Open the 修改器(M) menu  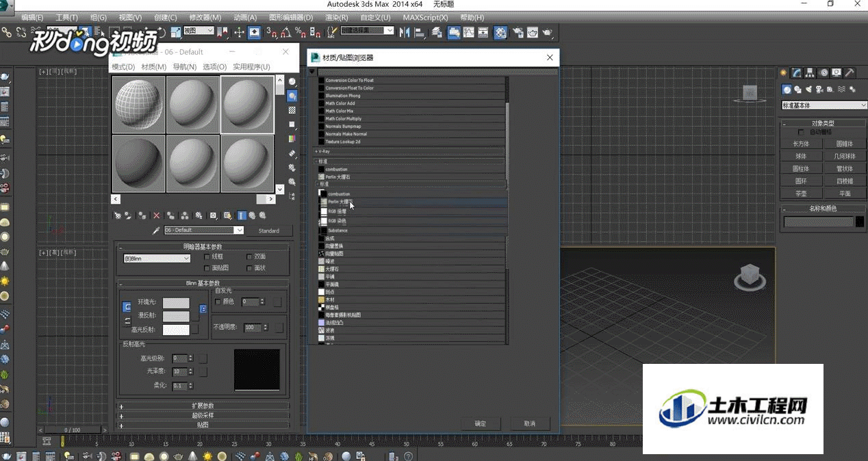click(x=205, y=17)
